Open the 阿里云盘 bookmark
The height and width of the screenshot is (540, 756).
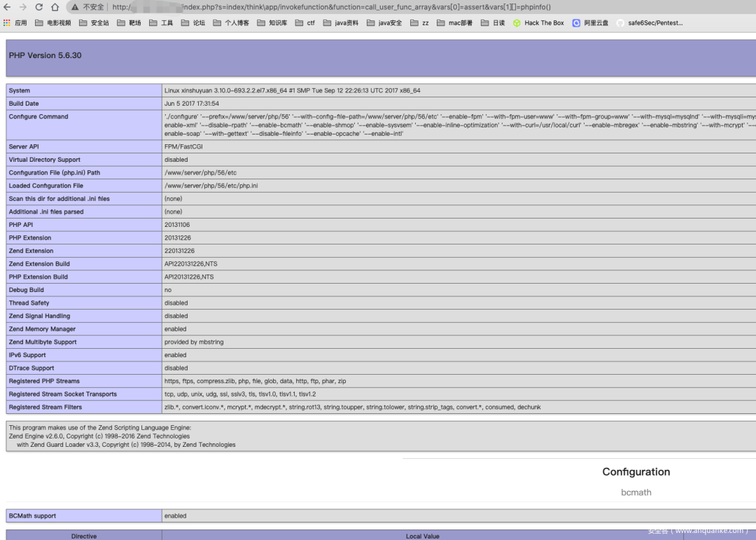pyautogui.click(x=590, y=22)
